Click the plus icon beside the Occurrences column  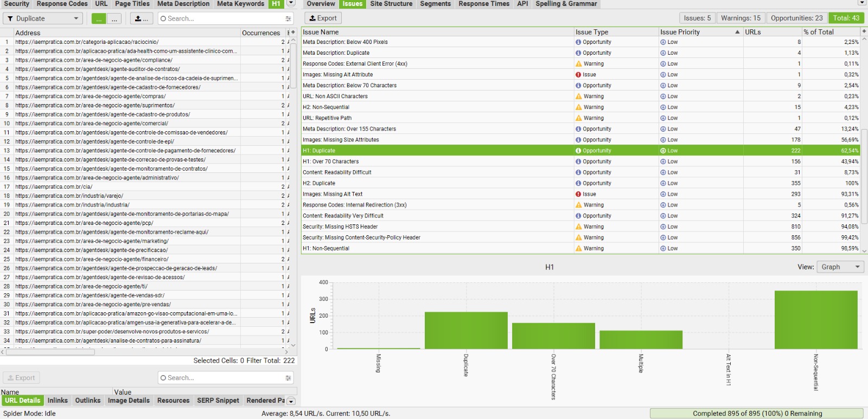tap(293, 33)
